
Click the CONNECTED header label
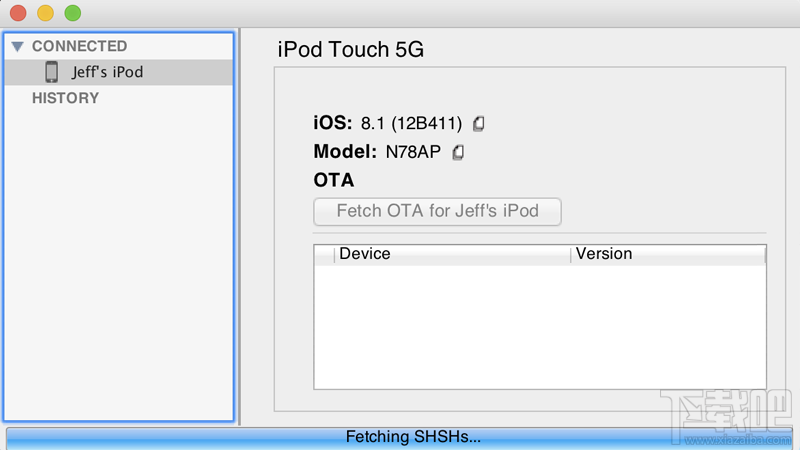[80, 46]
